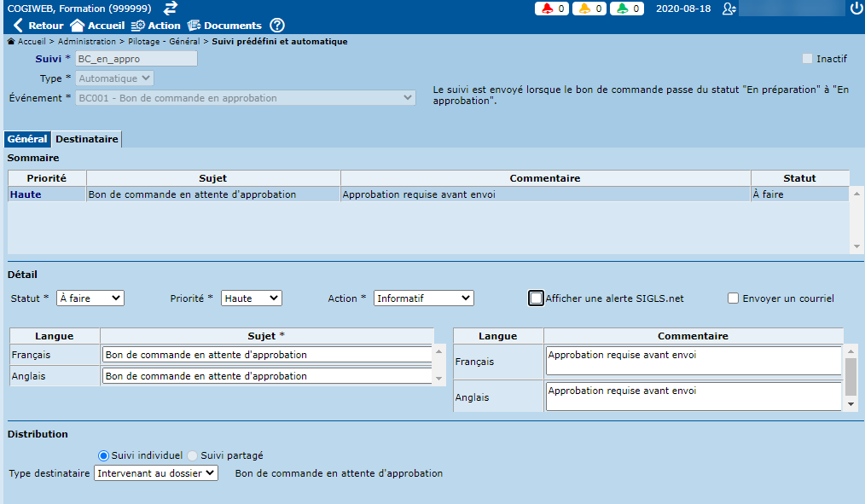Open the Statut dropdown
The image size is (865, 504).
tap(90, 298)
